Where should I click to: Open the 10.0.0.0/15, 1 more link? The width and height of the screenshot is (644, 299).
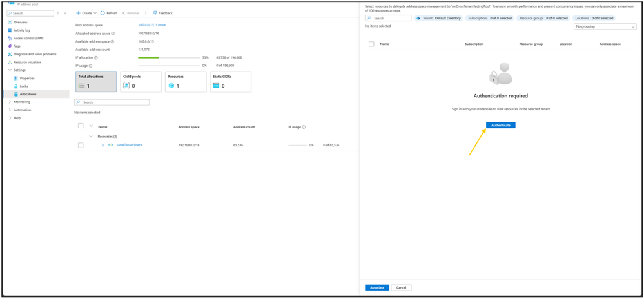(152, 25)
